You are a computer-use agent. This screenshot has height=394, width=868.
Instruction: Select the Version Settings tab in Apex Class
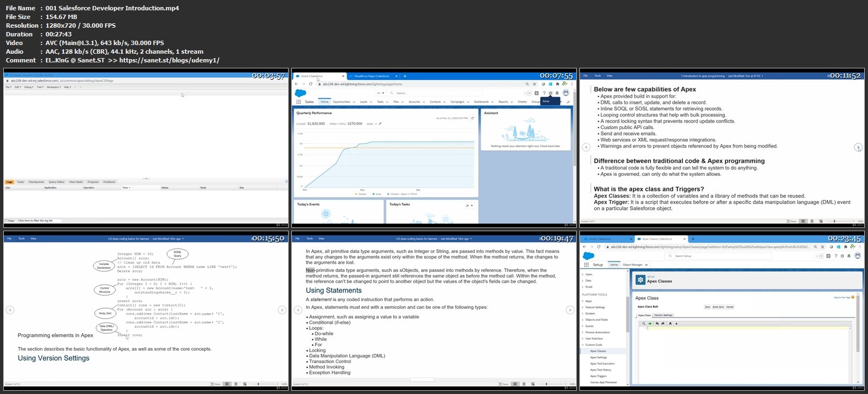663,315
